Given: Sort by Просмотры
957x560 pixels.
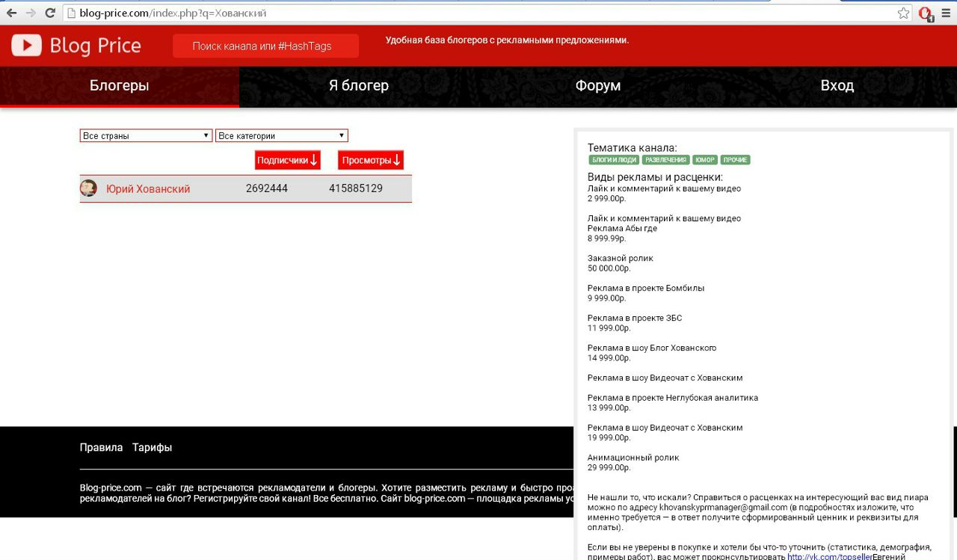Looking at the screenshot, I should pyautogui.click(x=371, y=160).
